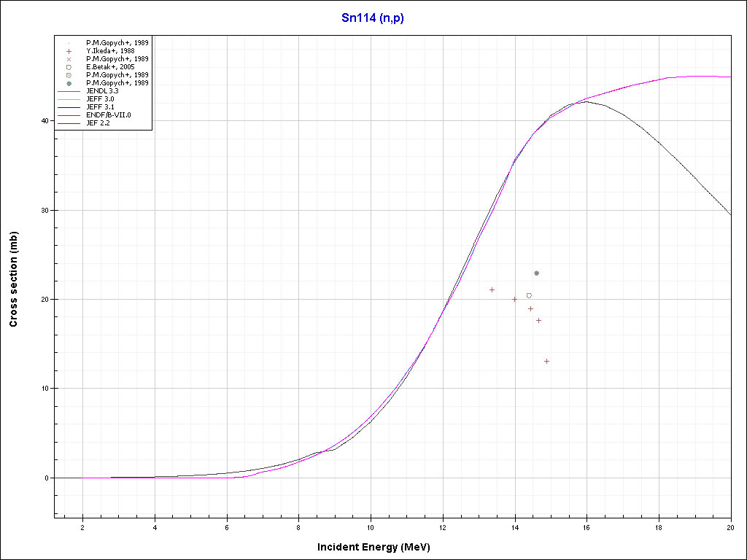
Task: Click the JEFF 3.1 legend label
Action: click(x=100, y=107)
